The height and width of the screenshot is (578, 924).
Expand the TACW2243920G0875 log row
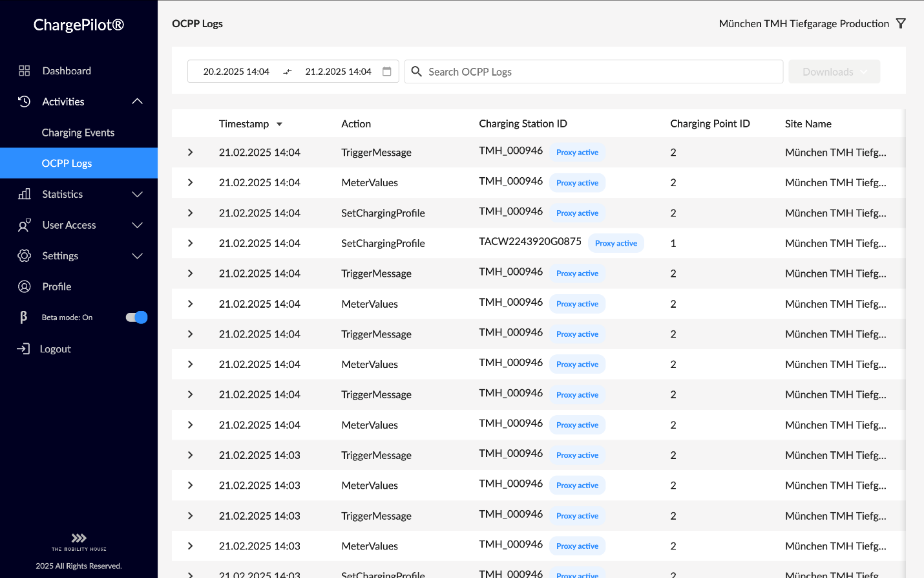(x=191, y=243)
